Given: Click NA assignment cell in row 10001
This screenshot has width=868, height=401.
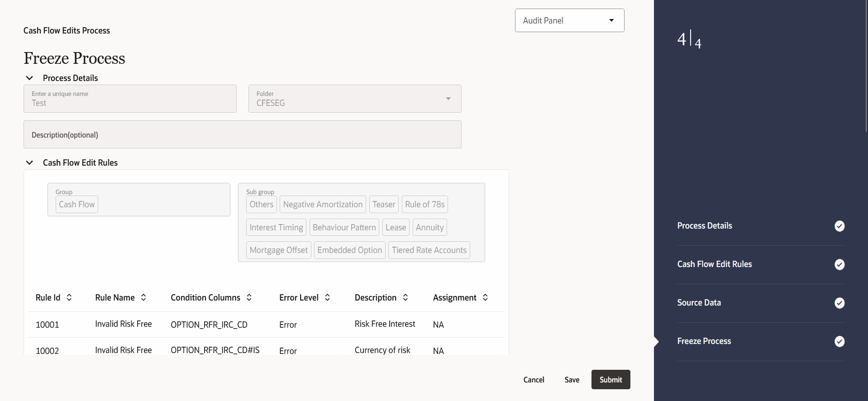Looking at the screenshot, I should pyautogui.click(x=439, y=325).
